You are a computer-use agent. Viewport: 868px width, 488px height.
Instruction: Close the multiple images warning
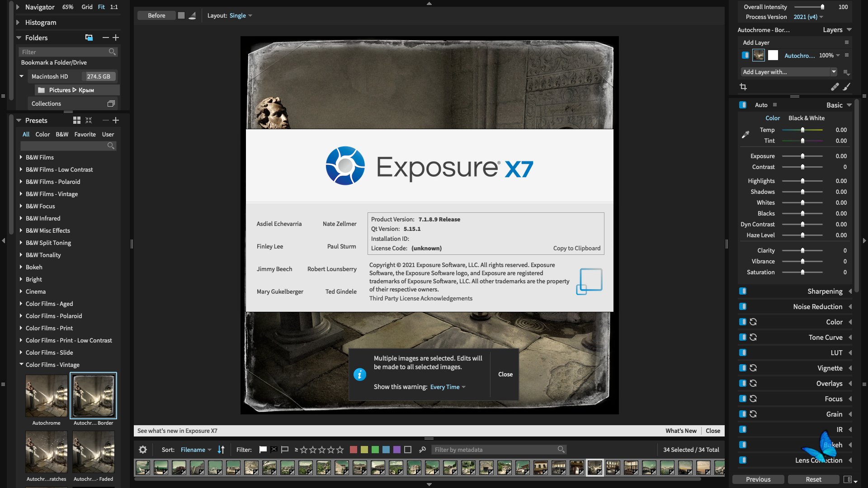(505, 374)
